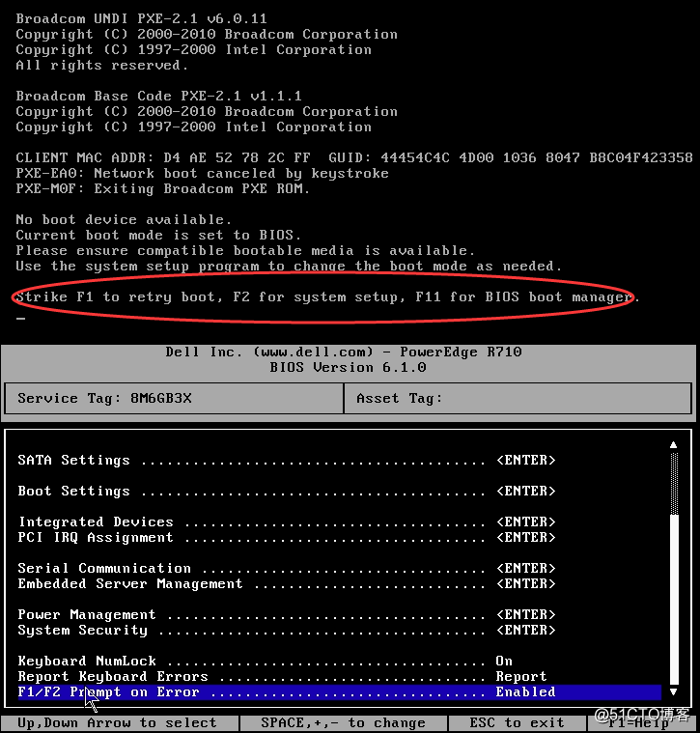The image size is (700, 733).
Task: Change the Report Keyboard Errors value
Action: pos(521,676)
